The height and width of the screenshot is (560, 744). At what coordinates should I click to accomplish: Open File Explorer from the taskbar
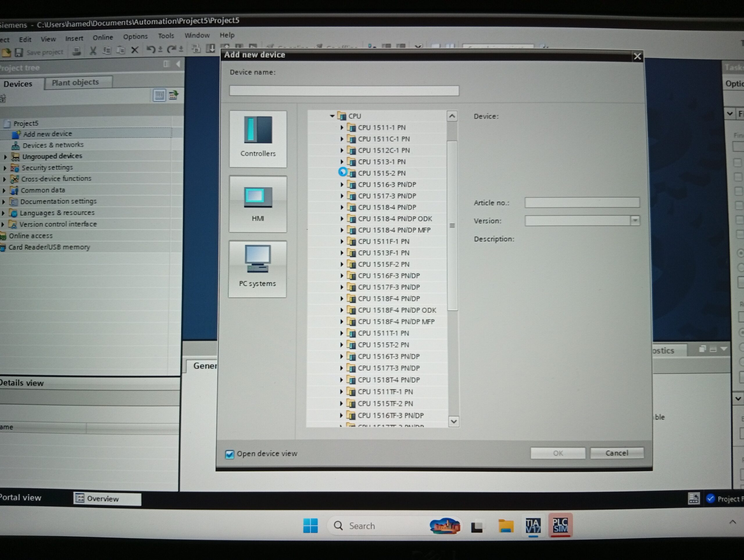point(505,526)
